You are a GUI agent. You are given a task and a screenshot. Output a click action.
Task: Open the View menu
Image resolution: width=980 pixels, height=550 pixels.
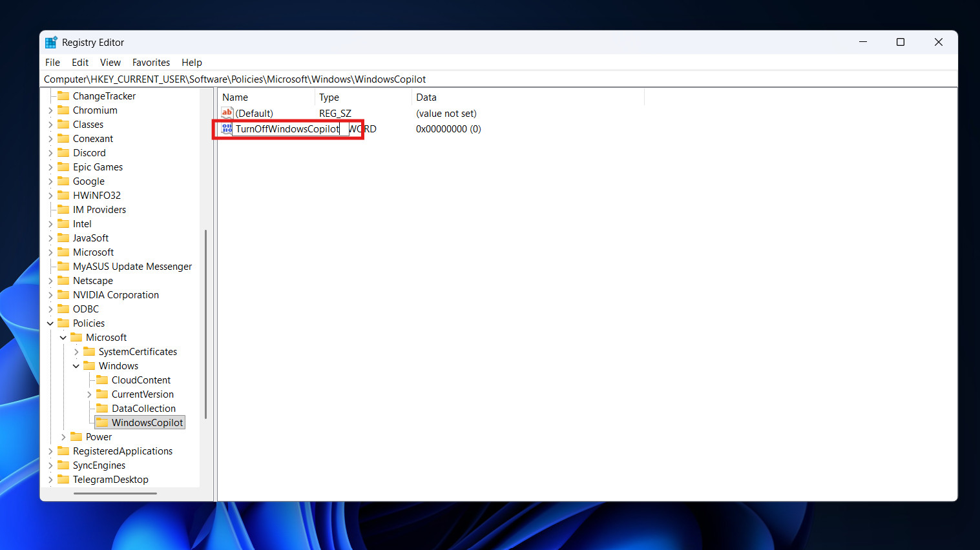[x=110, y=62]
